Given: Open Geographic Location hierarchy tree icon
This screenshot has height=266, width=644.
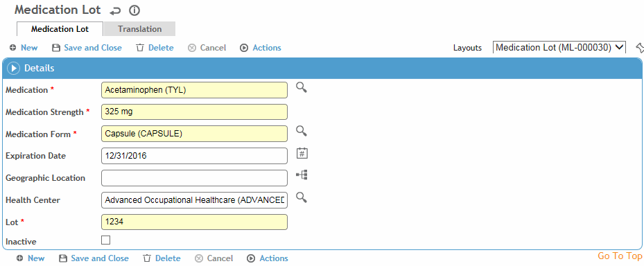Looking at the screenshot, I should (x=302, y=175).
